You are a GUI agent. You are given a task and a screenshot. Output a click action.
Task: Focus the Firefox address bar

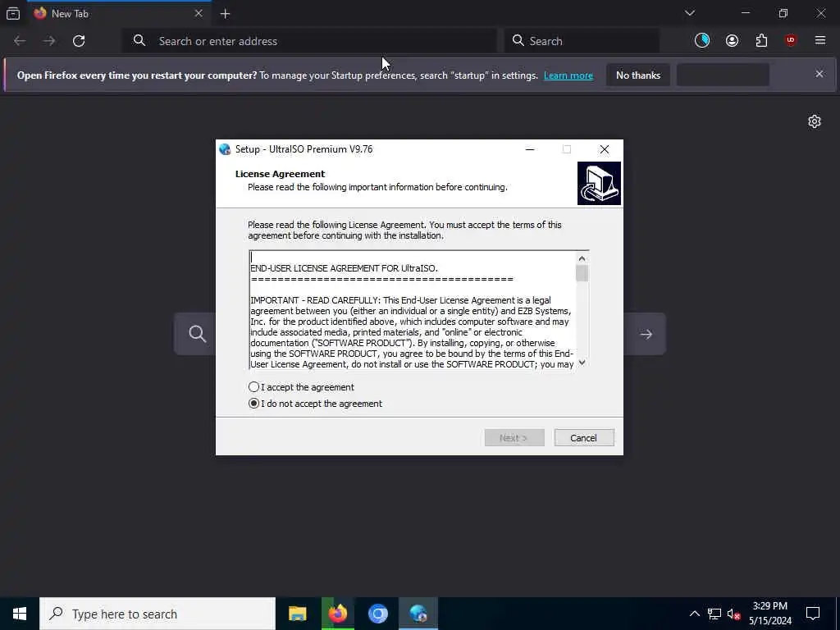[311, 41]
